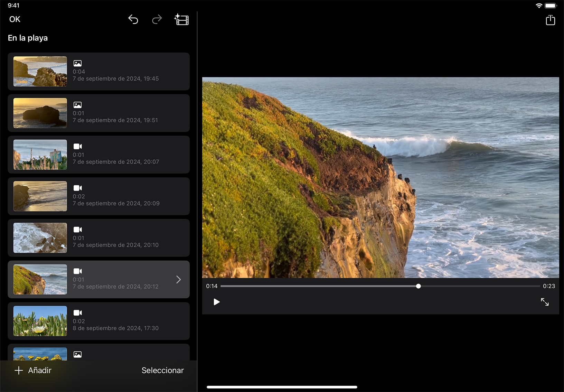Select the sunset rock clip from 19:51
564x392 pixels.
[98, 113]
